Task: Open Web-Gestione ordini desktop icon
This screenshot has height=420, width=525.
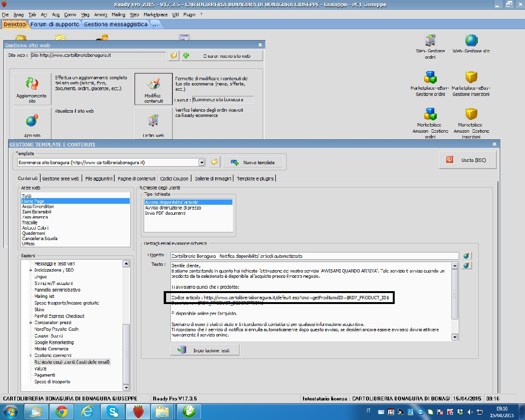Action: [430, 47]
